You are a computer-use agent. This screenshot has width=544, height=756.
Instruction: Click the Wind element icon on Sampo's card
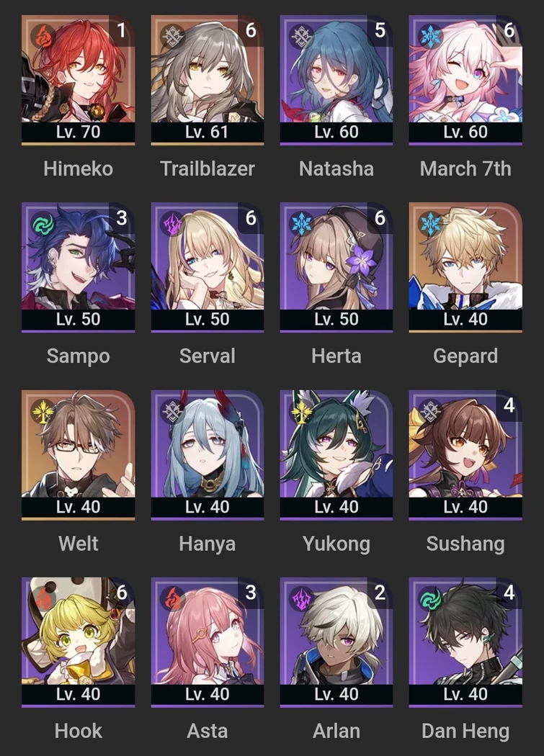coord(43,224)
